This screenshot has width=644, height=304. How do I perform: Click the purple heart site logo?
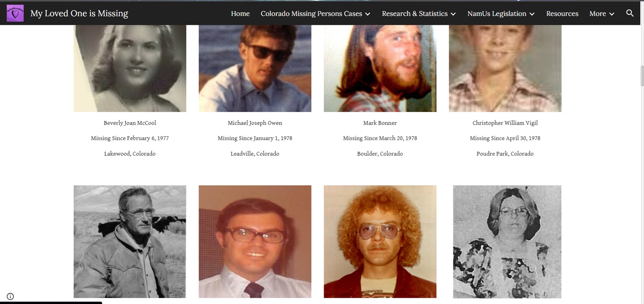click(15, 13)
